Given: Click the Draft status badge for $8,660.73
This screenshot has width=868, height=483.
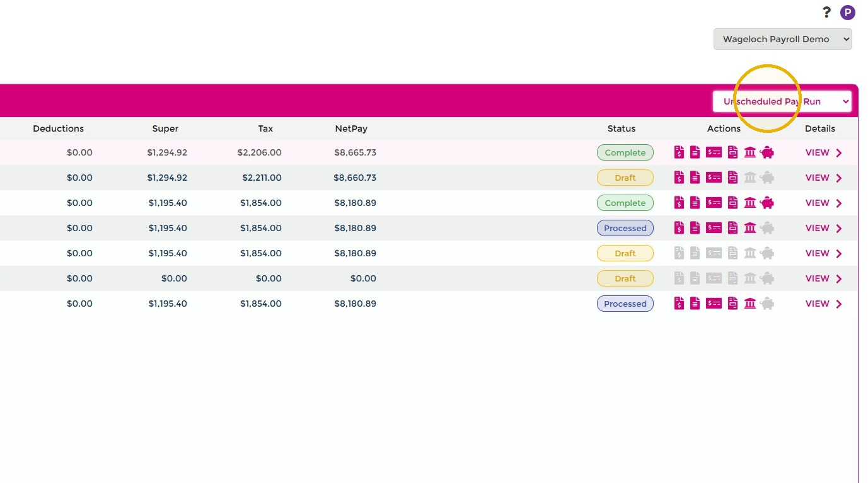Looking at the screenshot, I should pos(625,178).
